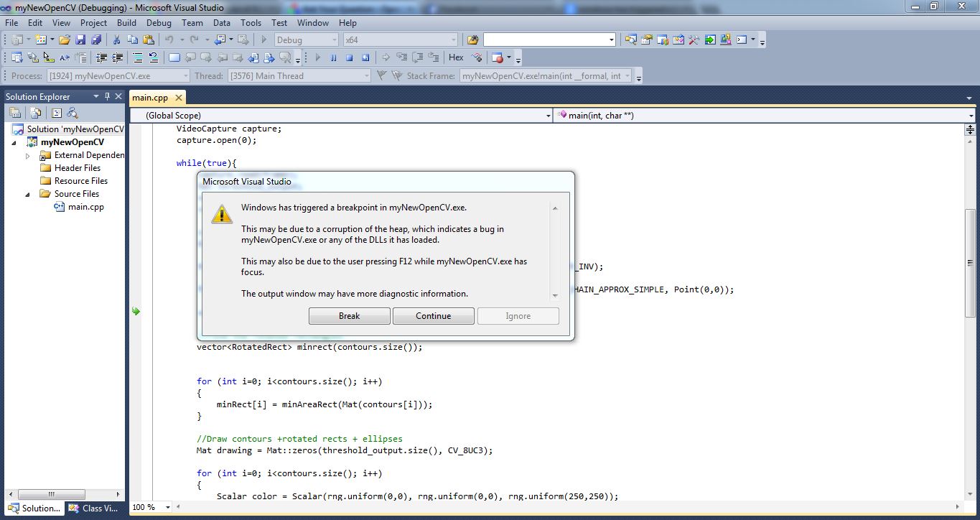Image resolution: width=980 pixels, height=520 pixels.
Task: Toggle a bookmark with the bookmark icon
Action: point(174,57)
